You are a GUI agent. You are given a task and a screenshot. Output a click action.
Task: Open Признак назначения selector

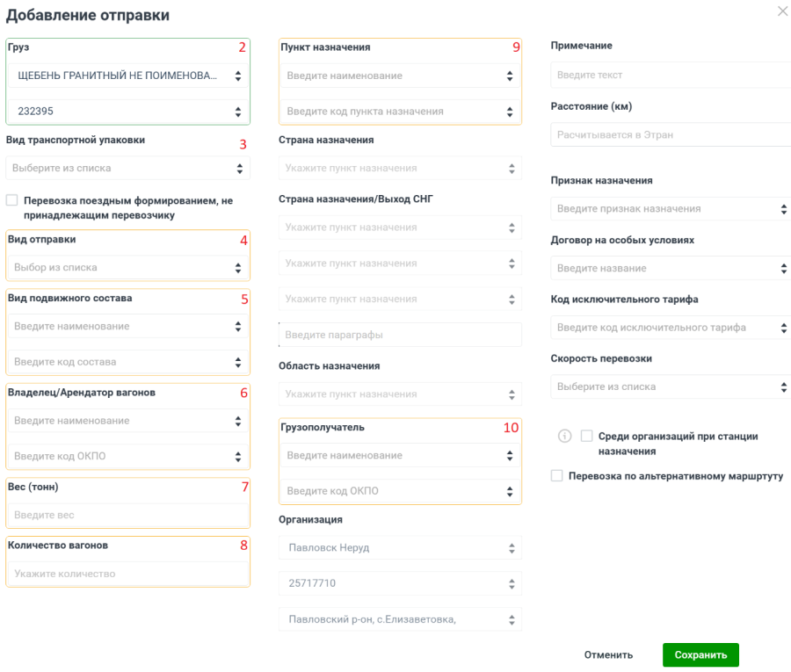coord(671,209)
